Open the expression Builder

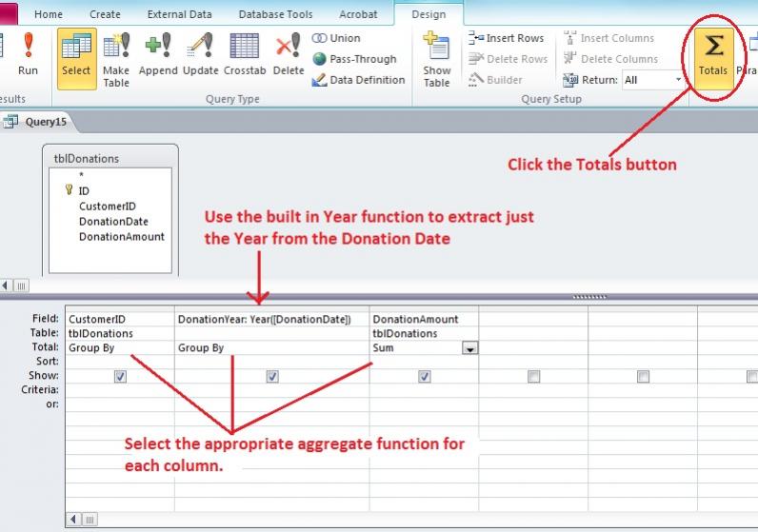[x=495, y=80]
